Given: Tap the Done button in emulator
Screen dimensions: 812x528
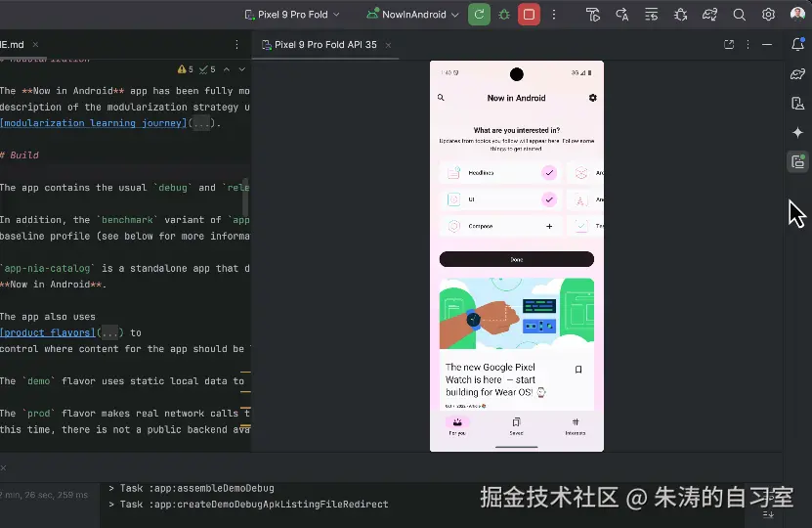Looking at the screenshot, I should click(x=516, y=259).
